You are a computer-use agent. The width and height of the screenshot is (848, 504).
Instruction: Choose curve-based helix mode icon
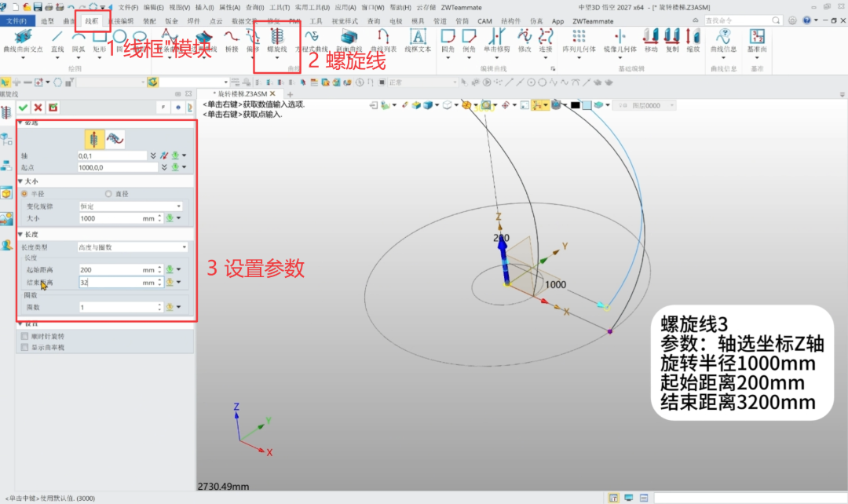[115, 139]
